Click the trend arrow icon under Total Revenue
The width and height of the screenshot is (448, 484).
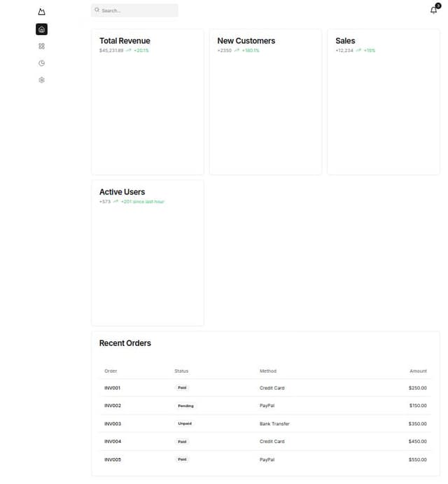click(129, 50)
